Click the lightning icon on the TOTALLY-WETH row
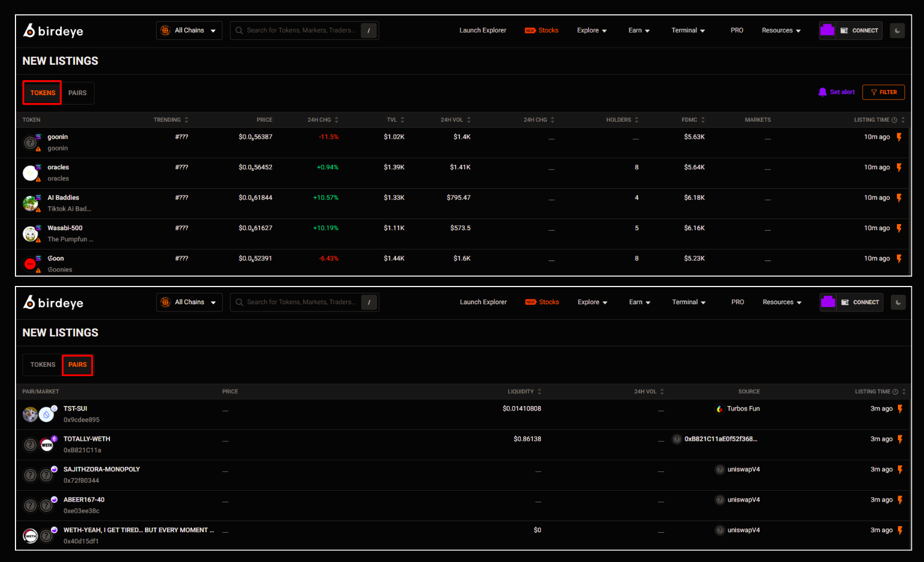924x562 pixels. [900, 439]
